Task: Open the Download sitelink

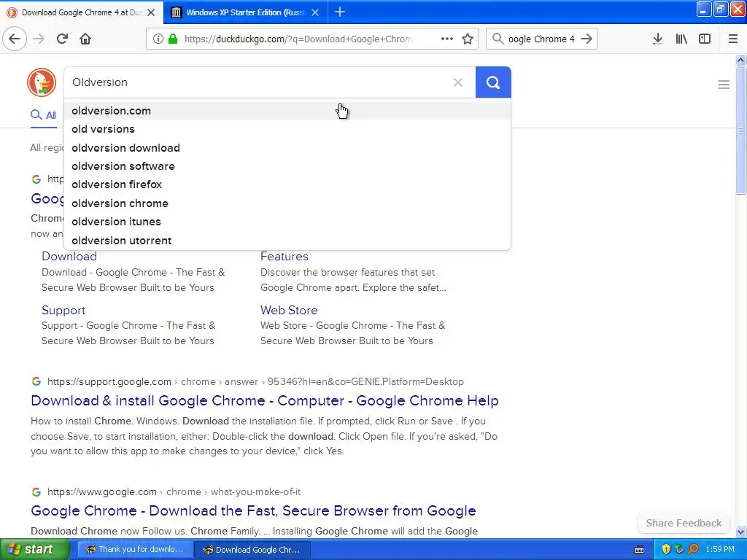Action: 69,256
